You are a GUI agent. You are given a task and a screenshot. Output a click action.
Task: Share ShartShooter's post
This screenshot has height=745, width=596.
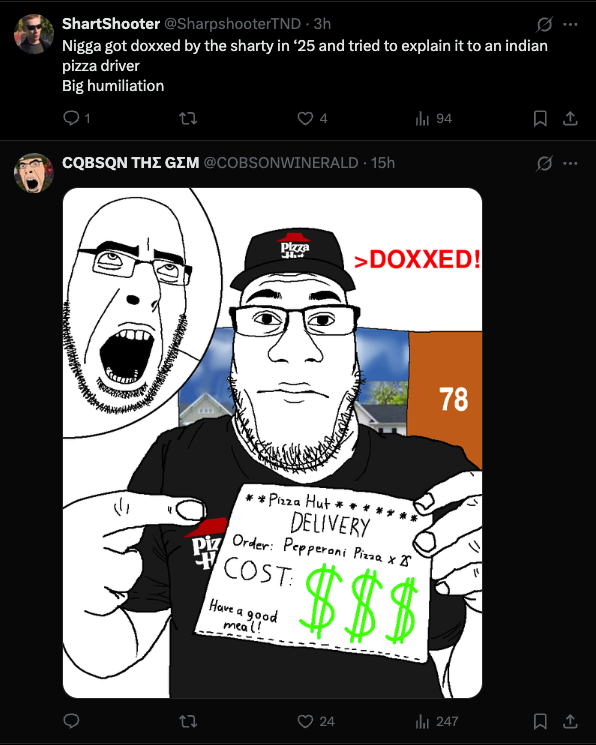click(570, 118)
